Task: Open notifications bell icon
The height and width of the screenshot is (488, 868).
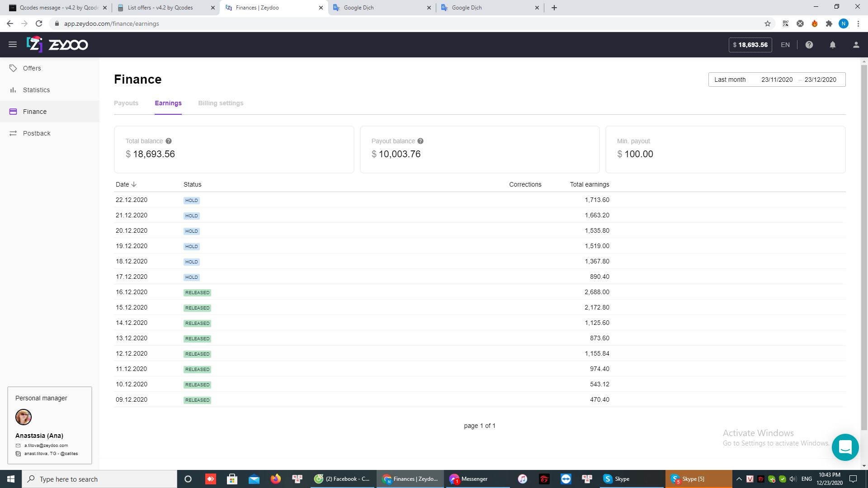Action: click(833, 45)
